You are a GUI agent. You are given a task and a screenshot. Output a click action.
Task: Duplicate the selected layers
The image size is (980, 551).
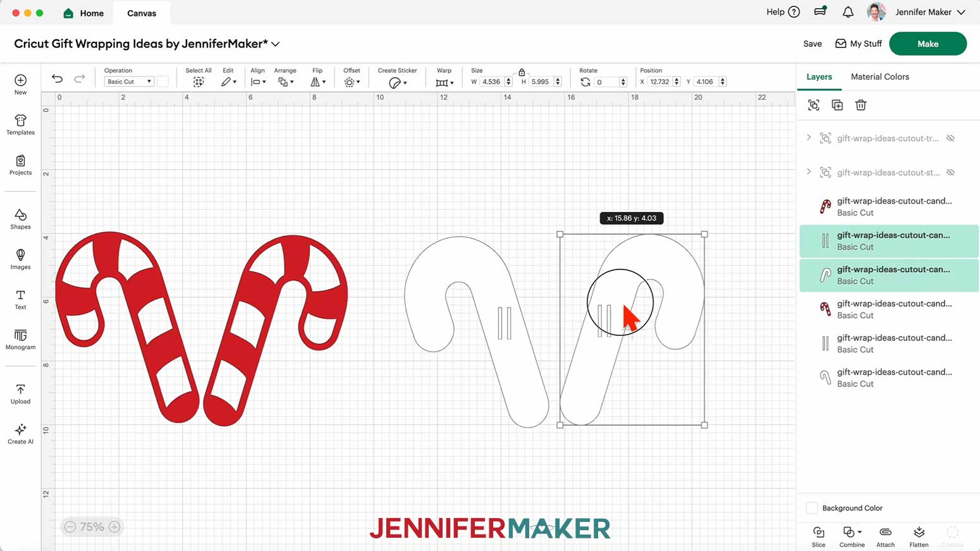coord(837,105)
